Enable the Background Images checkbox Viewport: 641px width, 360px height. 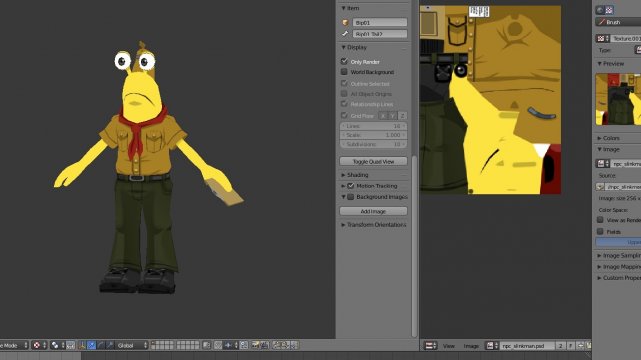tap(351, 197)
